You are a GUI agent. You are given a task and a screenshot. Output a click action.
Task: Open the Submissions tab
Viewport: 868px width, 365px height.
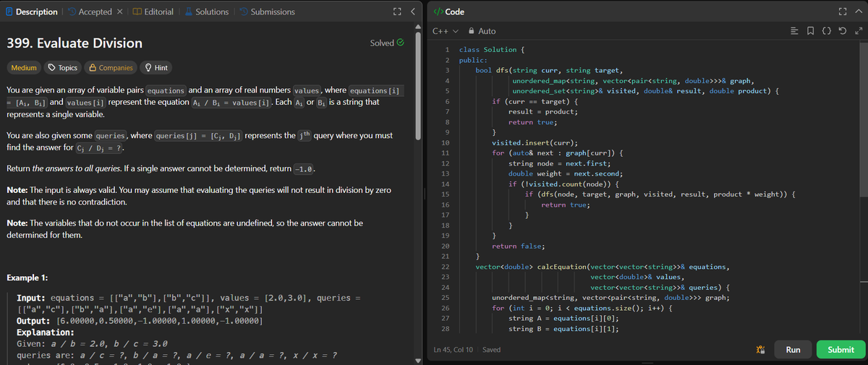pos(267,12)
